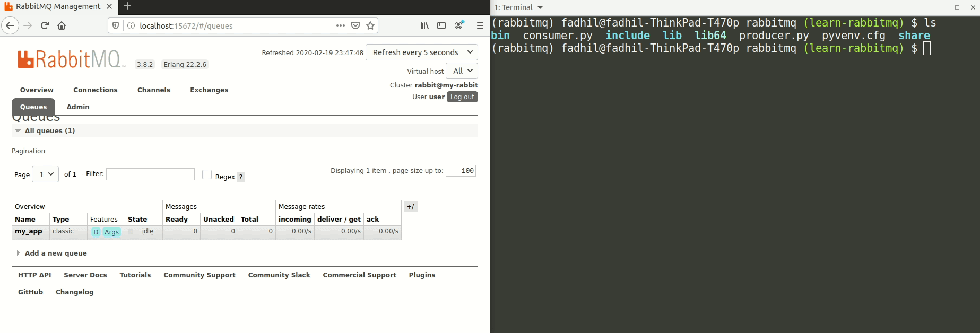Click the tracking protection shield icon
This screenshot has height=333, width=980.
click(116, 25)
